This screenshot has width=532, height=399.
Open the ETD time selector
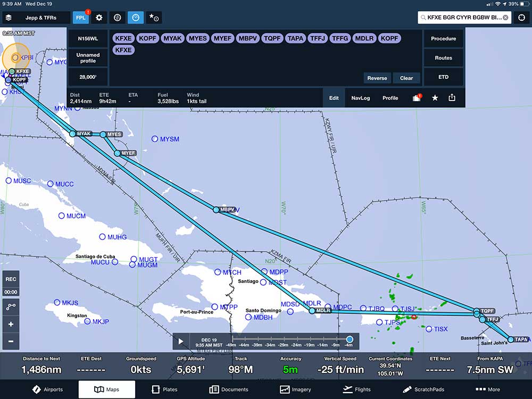443,76
